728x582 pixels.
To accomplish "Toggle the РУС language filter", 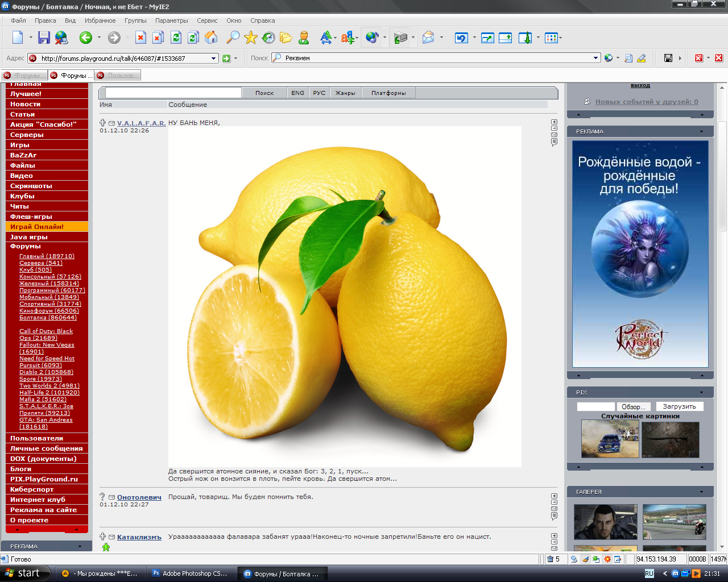I will tap(319, 93).
